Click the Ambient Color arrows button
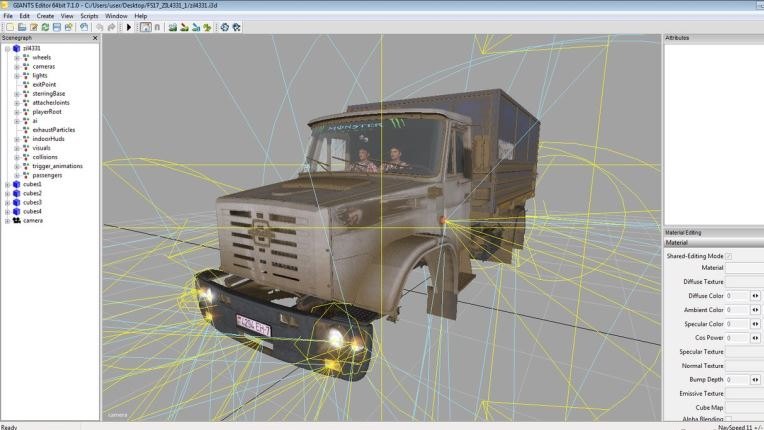 pyautogui.click(x=755, y=310)
